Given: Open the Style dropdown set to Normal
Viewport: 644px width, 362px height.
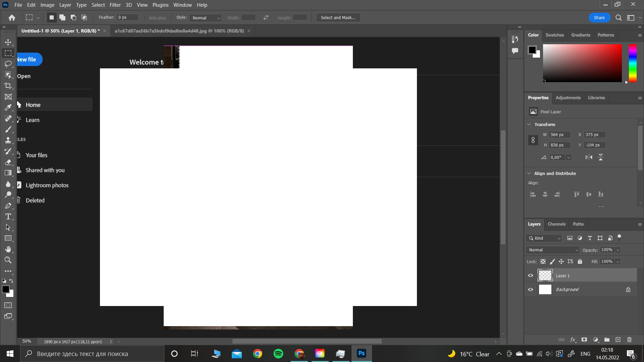Looking at the screenshot, I should pos(206,18).
